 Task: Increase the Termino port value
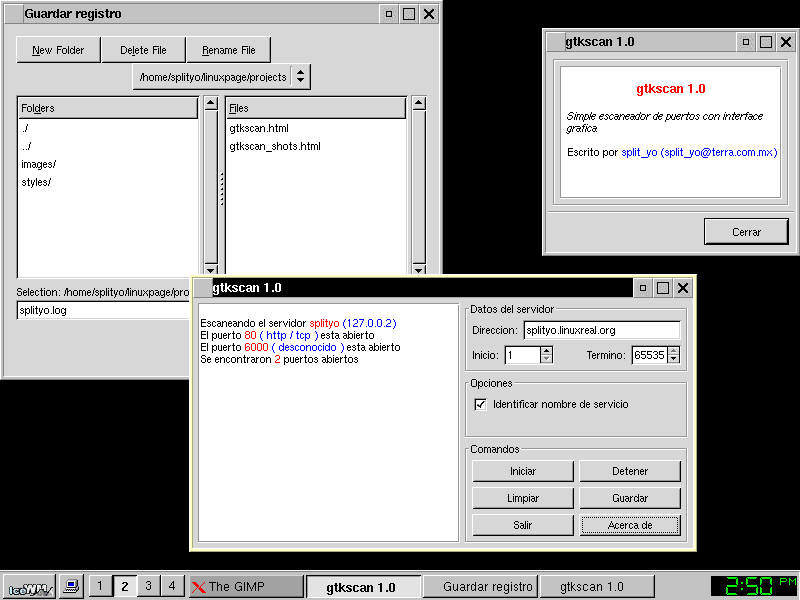pyautogui.click(x=673, y=351)
